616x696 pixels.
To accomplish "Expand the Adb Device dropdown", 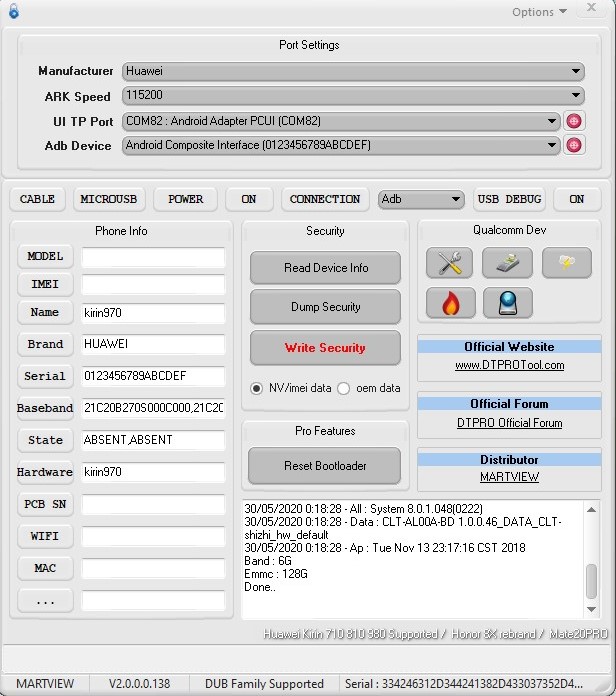I will [341, 145].
